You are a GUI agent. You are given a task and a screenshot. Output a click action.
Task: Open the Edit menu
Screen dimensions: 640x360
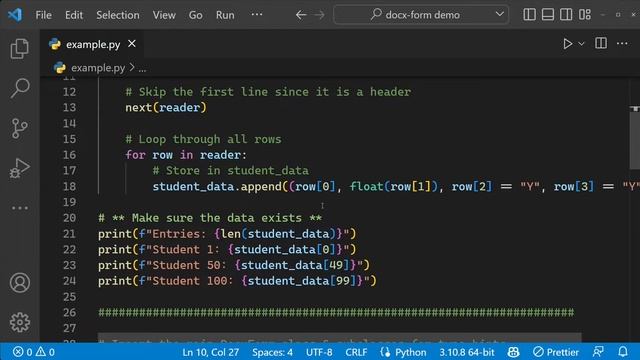74,15
